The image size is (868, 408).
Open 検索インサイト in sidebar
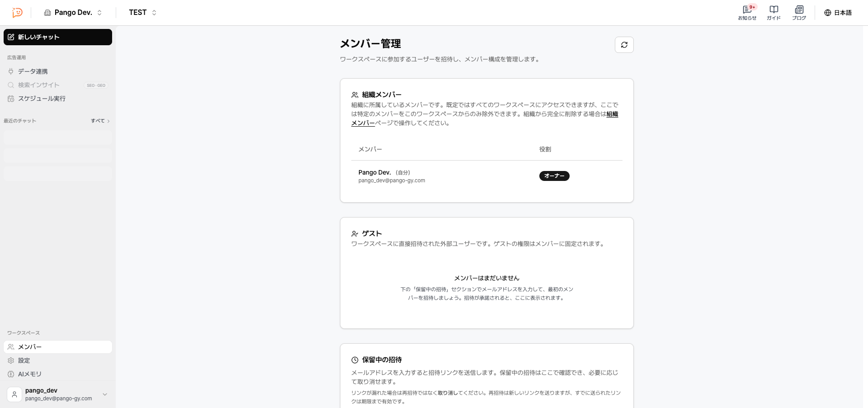(x=58, y=85)
